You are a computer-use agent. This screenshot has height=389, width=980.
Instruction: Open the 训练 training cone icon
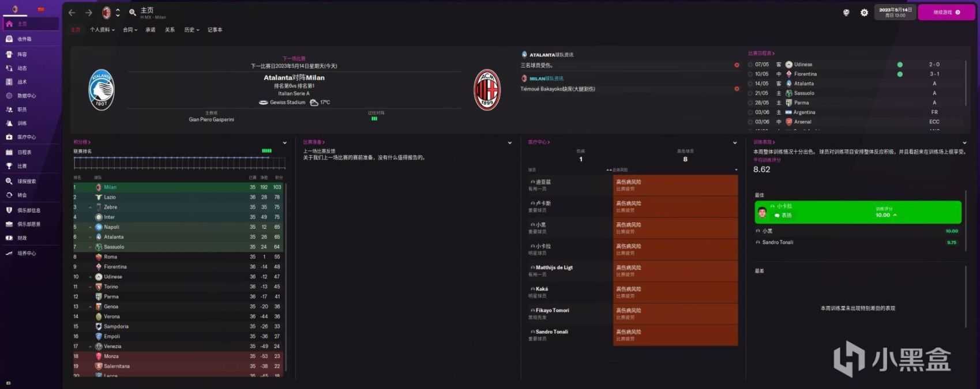pyautogui.click(x=9, y=123)
